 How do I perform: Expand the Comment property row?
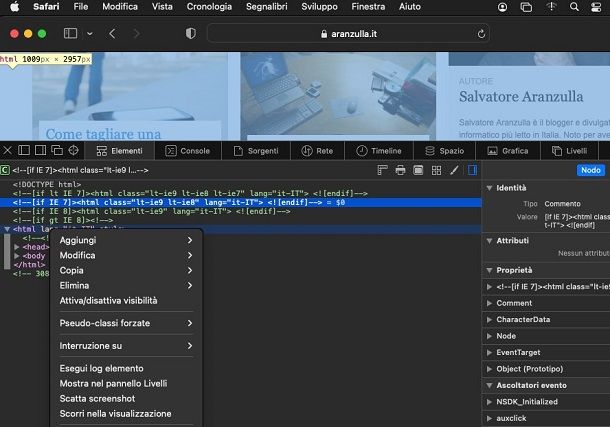(489, 303)
